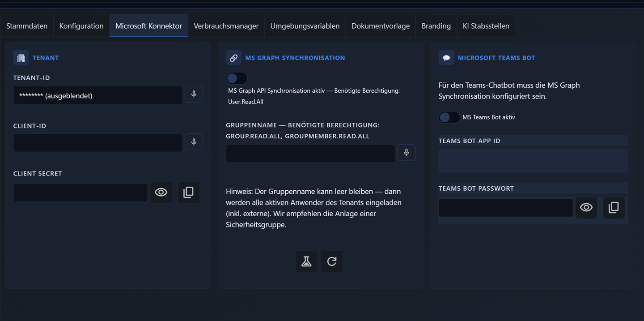Viewport: 644px width, 321px height.
Task: Click the CLIENT SECRET label
Action: pyautogui.click(x=38, y=174)
